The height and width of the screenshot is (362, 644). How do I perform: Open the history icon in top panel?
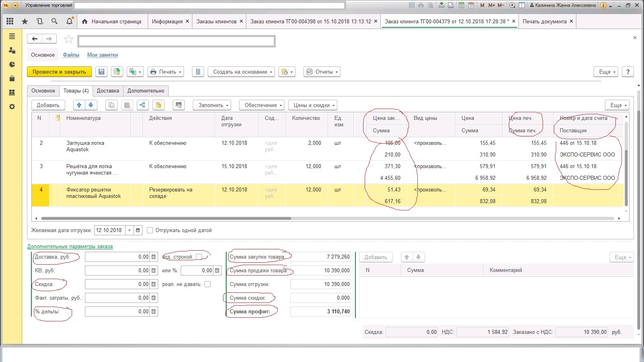pos(39,21)
